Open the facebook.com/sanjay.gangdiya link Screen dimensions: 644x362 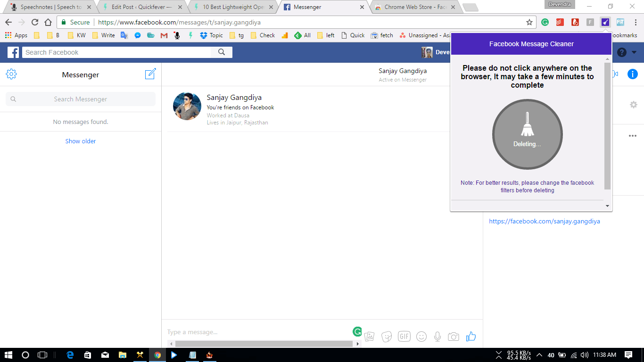(545, 221)
